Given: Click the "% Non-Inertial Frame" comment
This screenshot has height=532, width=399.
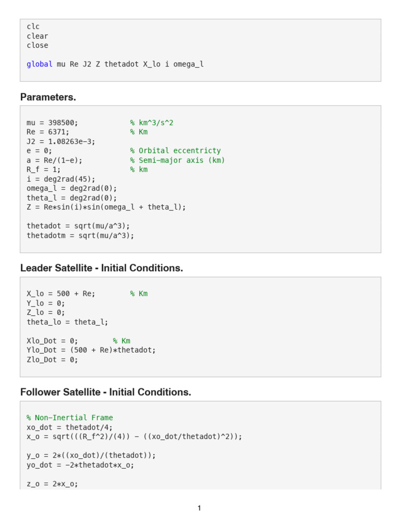Looking at the screenshot, I should click(x=70, y=418).
